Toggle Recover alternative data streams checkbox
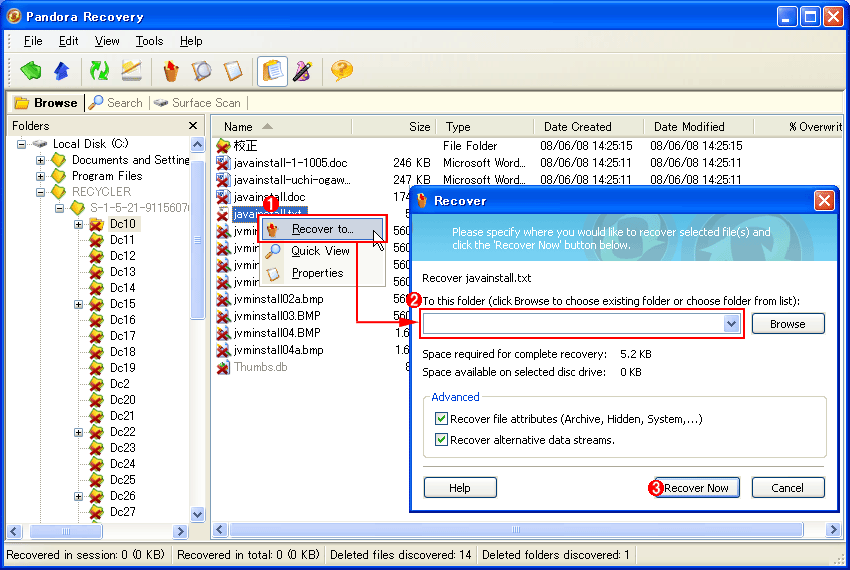 [441, 440]
